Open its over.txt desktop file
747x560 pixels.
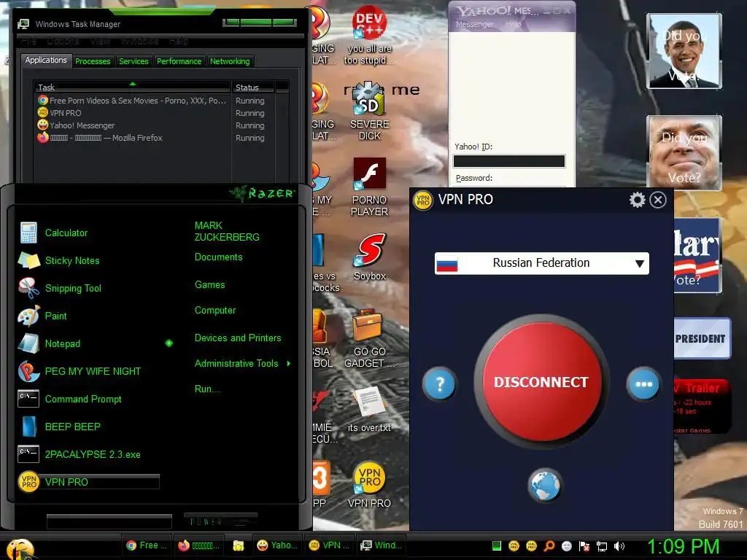369,410
